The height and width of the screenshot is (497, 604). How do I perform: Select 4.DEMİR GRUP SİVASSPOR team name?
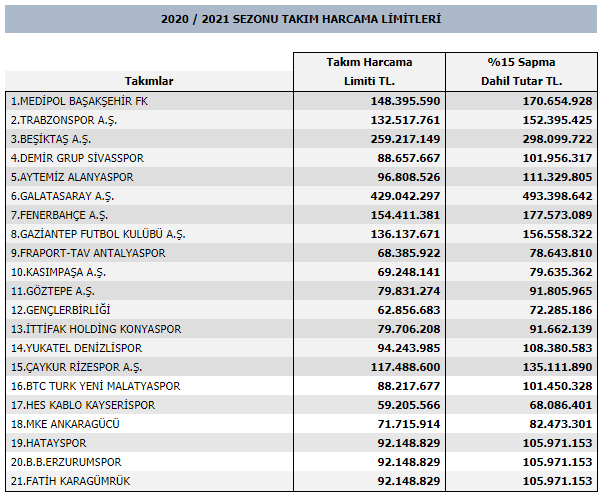coord(77,158)
